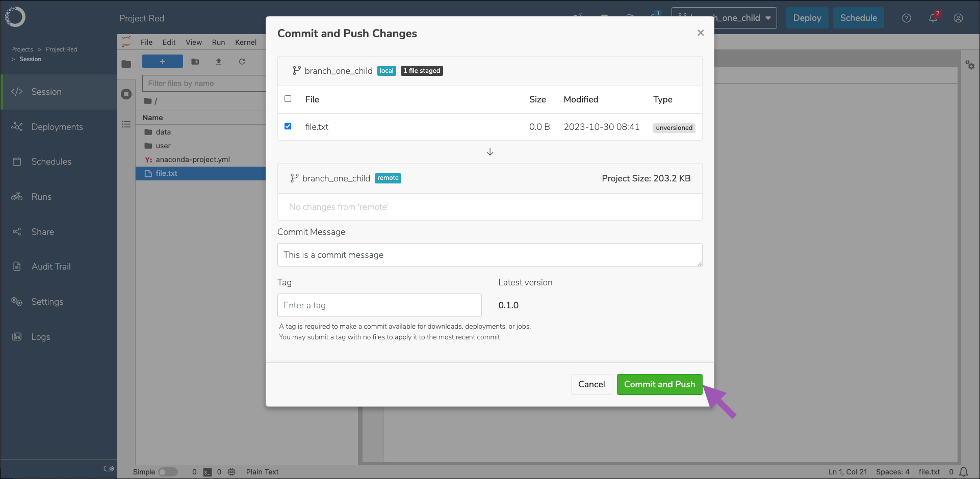Screen dimensions: 980x479
Task: Open the running kernels sidebar icon
Action: point(126,94)
